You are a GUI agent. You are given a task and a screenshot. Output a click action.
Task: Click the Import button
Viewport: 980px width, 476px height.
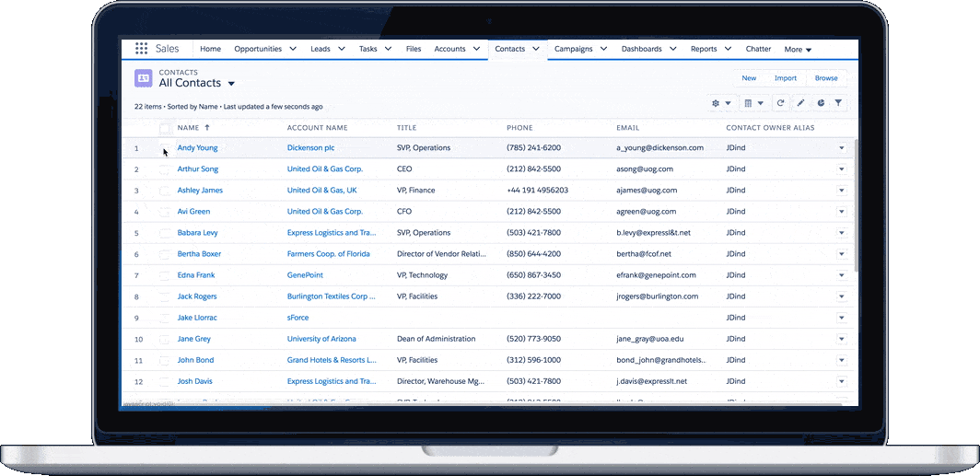(x=785, y=78)
